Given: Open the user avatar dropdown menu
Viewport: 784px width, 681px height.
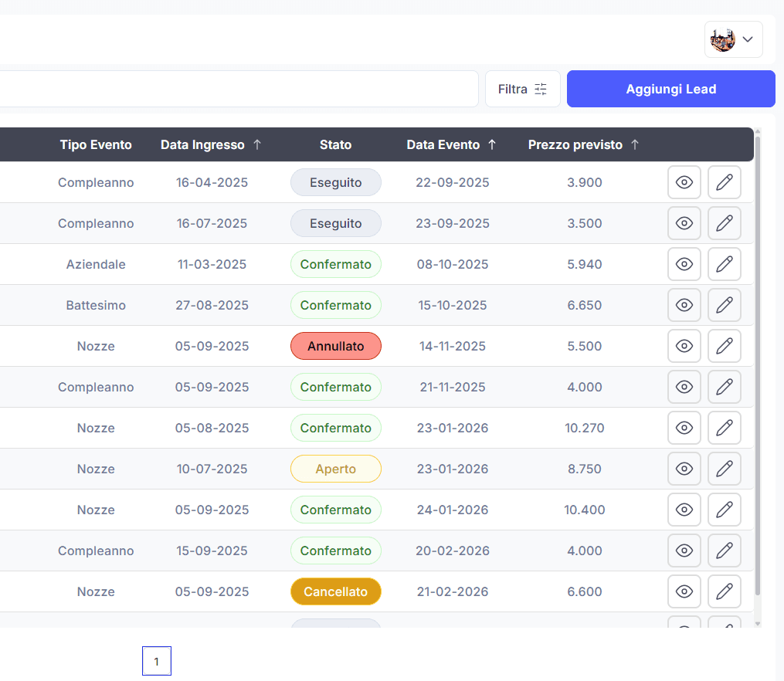Looking at the screenshot, I should pyautogui.click(x=734, y=39).
